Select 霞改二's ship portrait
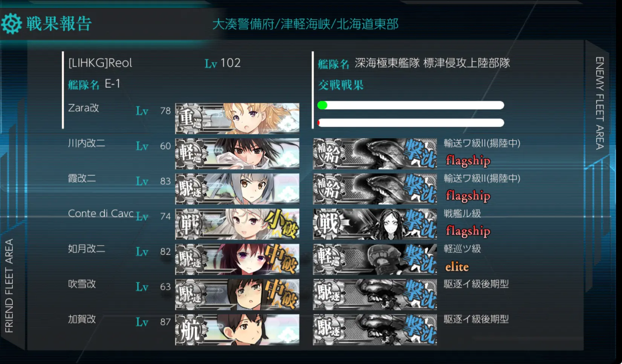The width and height of the screenshot is (622, 364). coord(237,189)
